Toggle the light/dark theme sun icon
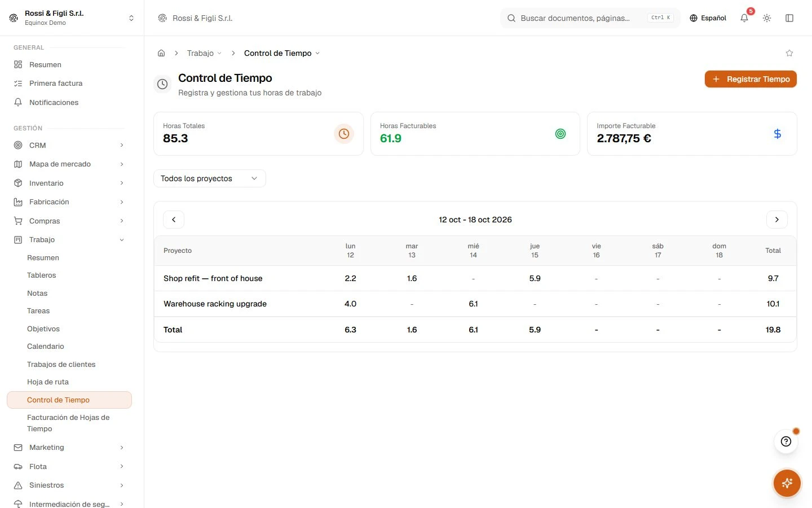Screen dimensions: 812x508 click(x=767, y=18)
